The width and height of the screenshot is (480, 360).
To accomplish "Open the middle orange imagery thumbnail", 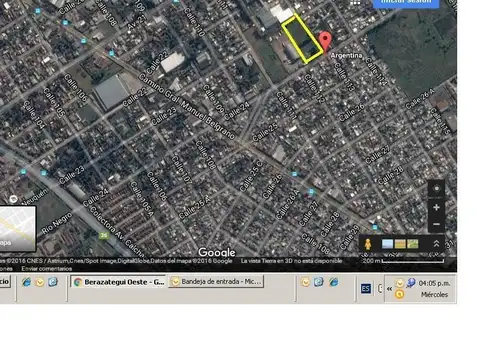I will click(x=400, y=244).
